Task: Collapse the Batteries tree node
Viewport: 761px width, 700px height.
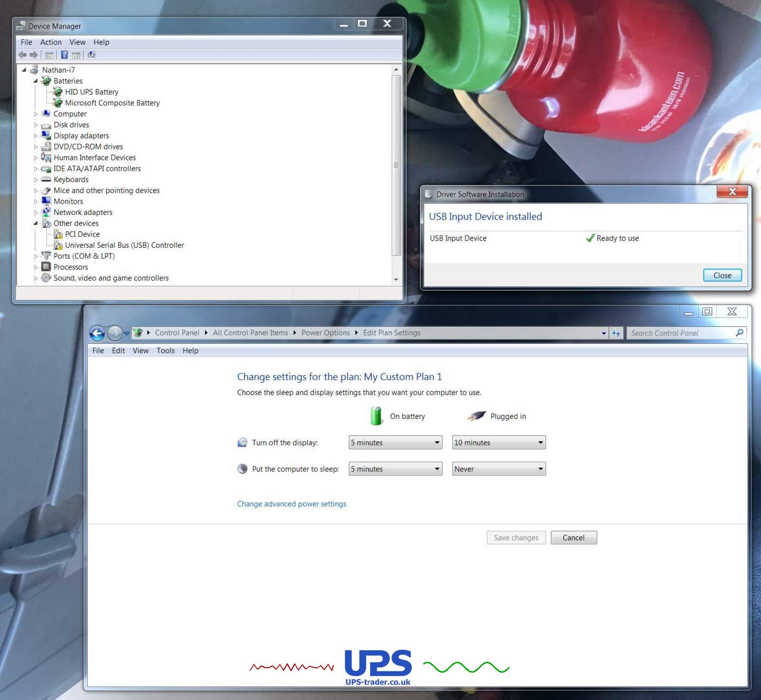Action: coord(36,81)
